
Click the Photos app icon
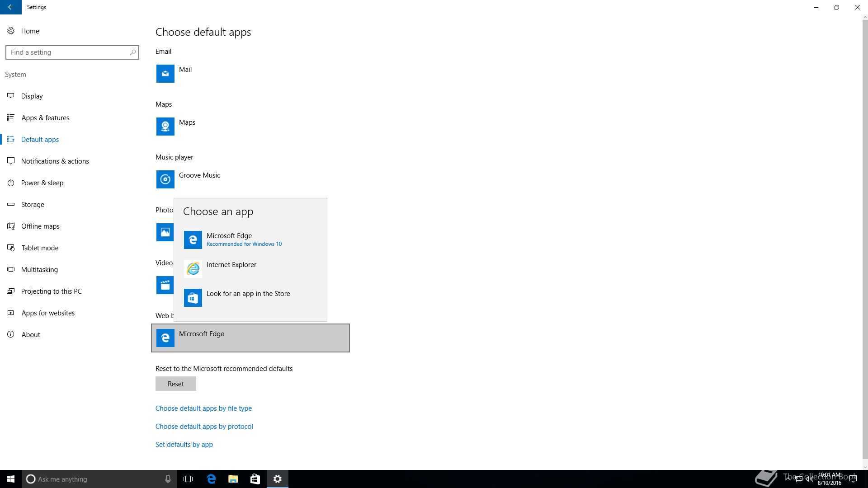pos(165,232)
